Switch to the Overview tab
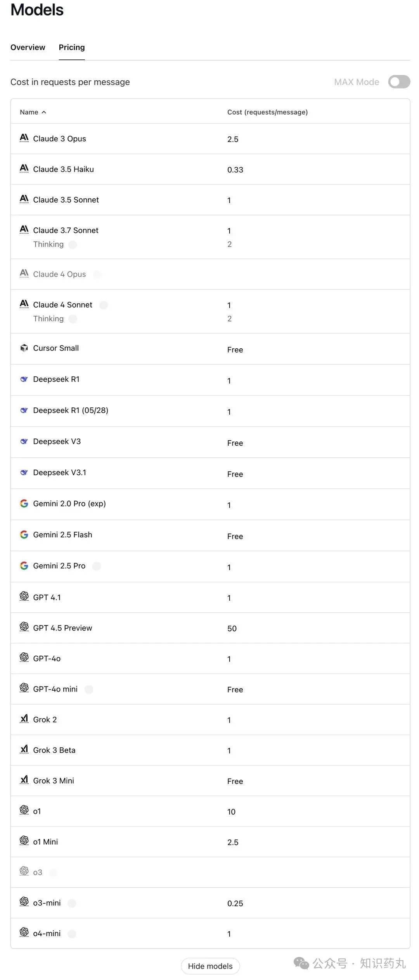This screenshot has height=980, width=419. point(28,47)
